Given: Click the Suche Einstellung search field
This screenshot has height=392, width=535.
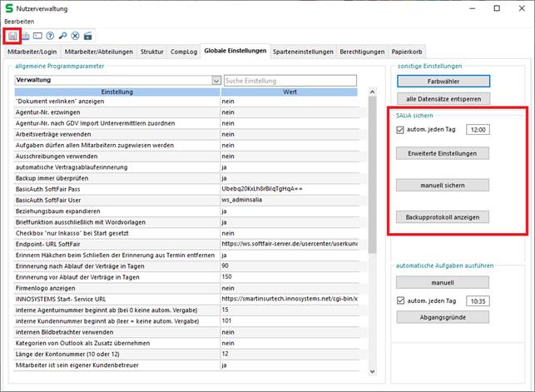Looking at the screenshot, I should [290, 81].
